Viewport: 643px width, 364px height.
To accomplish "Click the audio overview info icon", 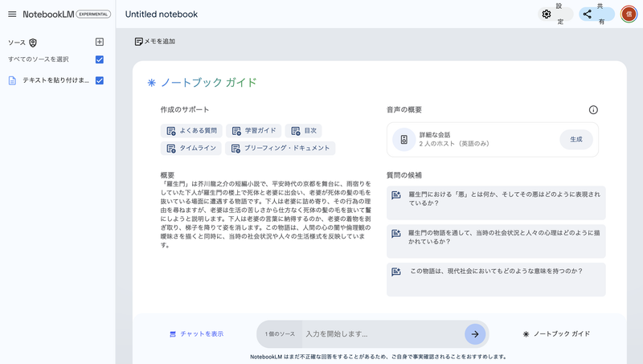I will click(x=593, y=110).
